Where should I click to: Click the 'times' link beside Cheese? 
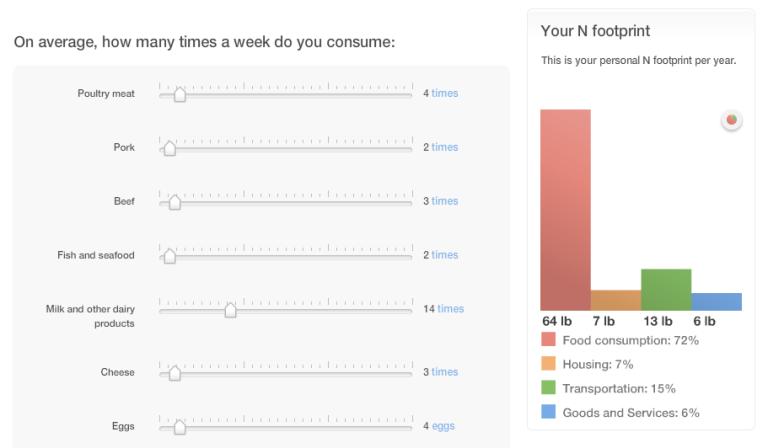pyautogui.click(x=445, y=372)
